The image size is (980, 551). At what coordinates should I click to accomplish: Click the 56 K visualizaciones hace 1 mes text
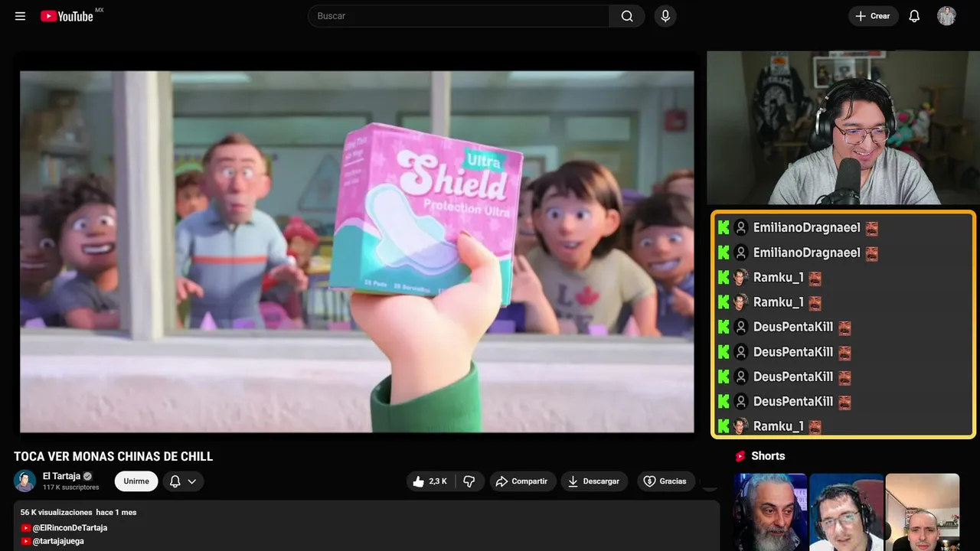[79, 512]
